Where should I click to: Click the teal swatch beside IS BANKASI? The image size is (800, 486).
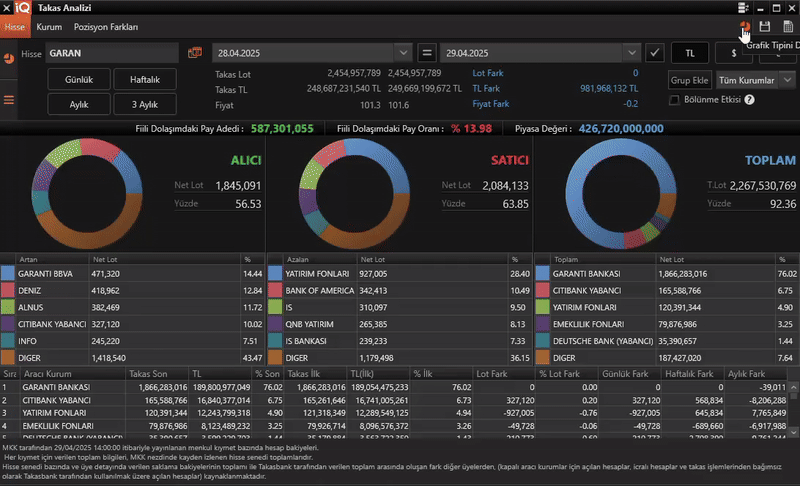(275, 341)
